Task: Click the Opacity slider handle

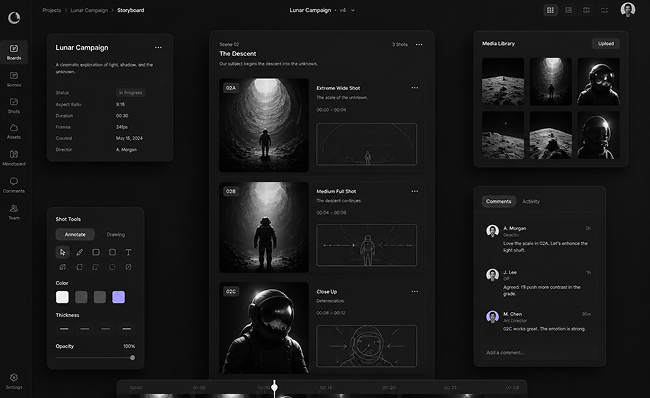Action: click(x=132, y=357)
